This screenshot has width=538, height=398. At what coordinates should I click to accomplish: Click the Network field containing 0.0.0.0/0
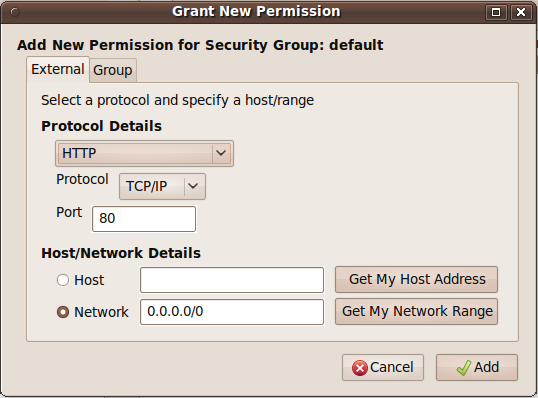pos(232,312)
